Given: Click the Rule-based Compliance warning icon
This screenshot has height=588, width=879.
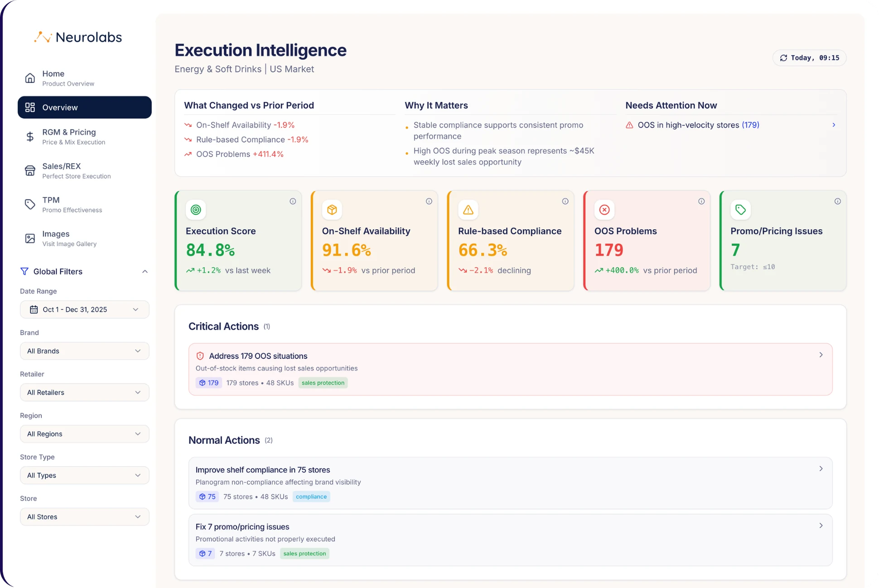Looking at the screenshot, I should point(468,210).
